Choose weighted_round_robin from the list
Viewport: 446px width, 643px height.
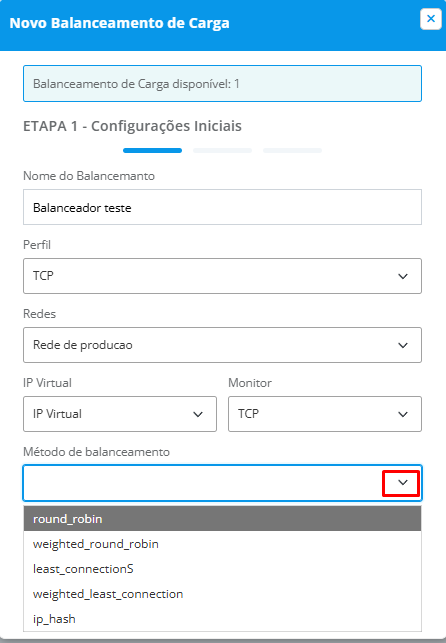click(222, 544)
